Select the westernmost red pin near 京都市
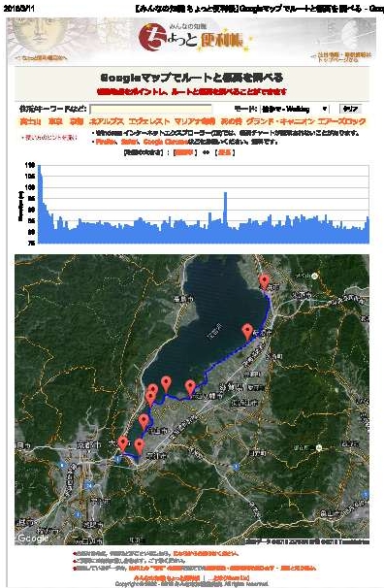Image resolution: width=384 pixels, height=588 pixels. (x=123, y=443)
